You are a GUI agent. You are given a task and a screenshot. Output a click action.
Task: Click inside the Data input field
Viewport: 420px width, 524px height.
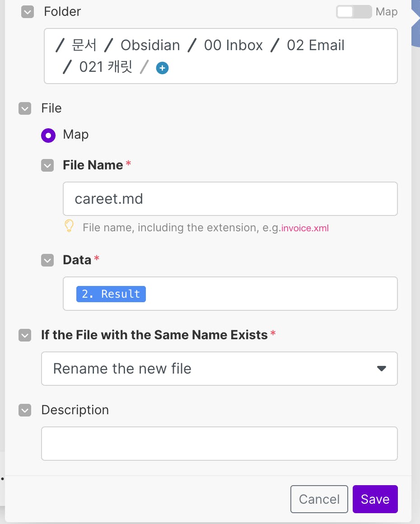click(x=271, y=294)
